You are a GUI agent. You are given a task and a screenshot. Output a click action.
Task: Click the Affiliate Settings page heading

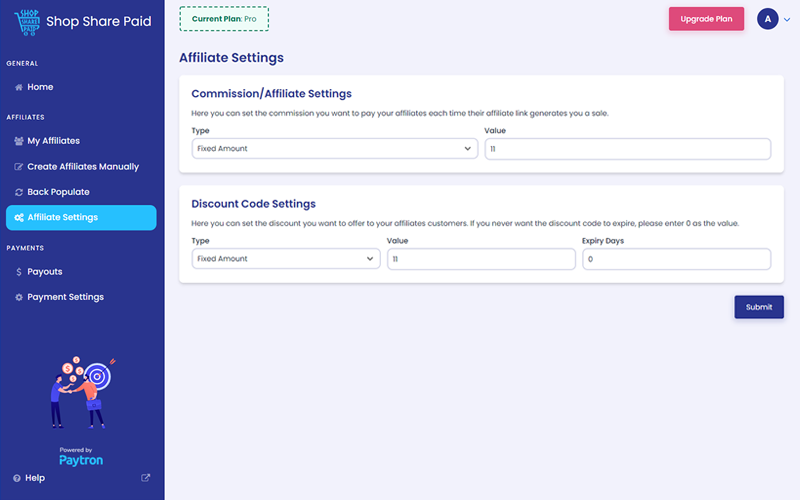pos(231,58)
